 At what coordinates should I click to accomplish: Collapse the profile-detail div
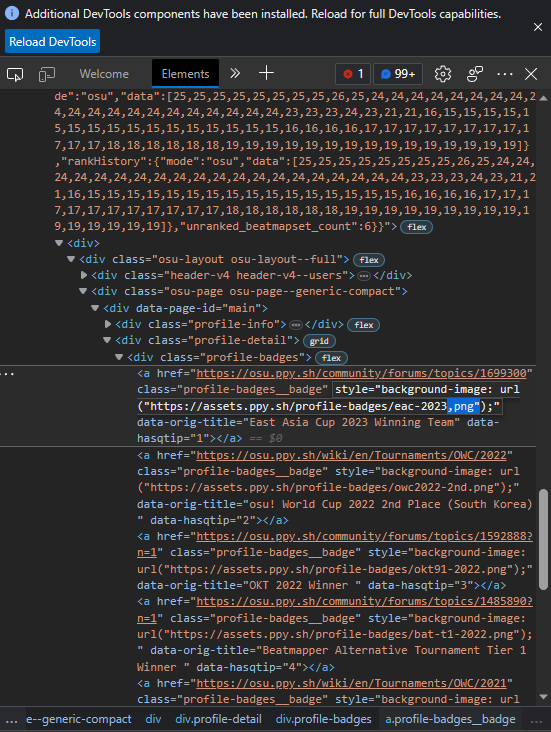[x=107, y=340]
